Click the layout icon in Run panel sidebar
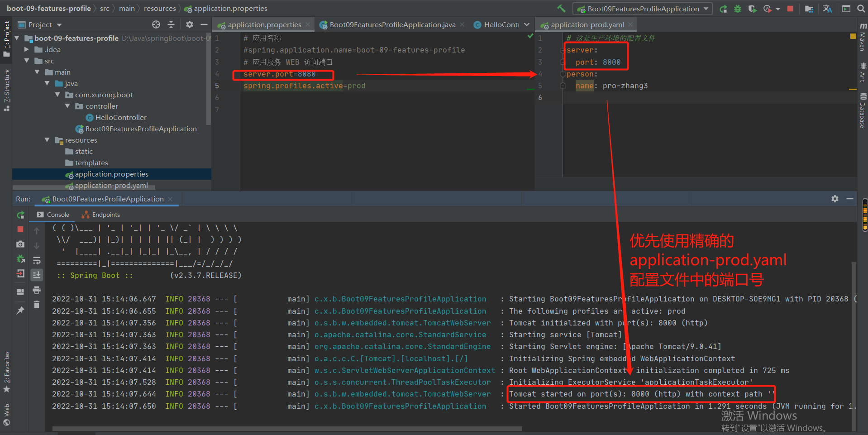 (x=20, y=292)
